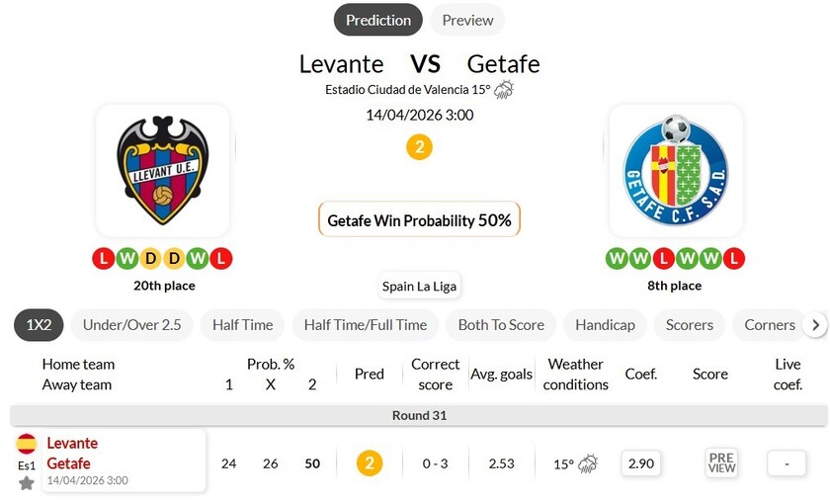The height and width of the screenshot is (504, 830).
Task: Switch to the Preview toggle
Action: 467,20
